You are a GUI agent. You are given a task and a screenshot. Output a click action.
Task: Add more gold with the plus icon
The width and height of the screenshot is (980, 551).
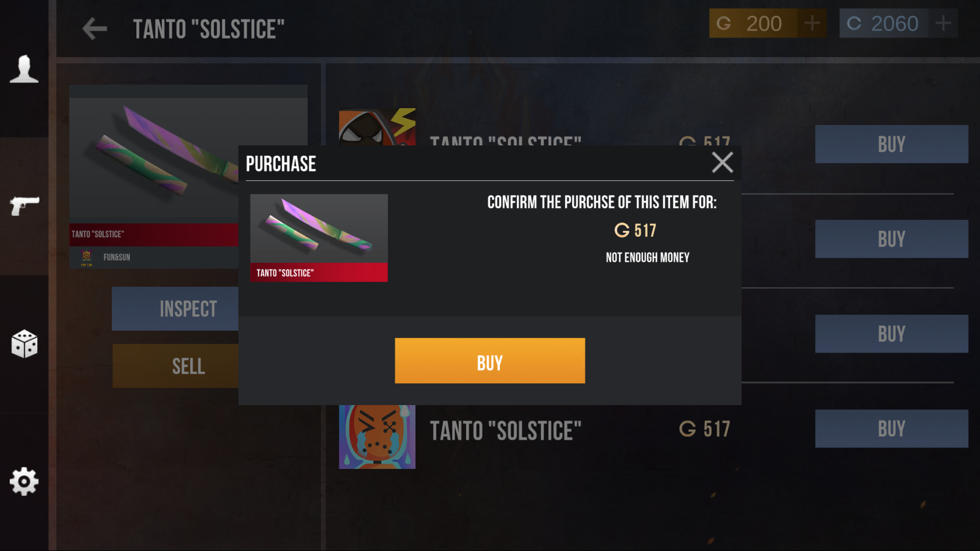point(812,23)
